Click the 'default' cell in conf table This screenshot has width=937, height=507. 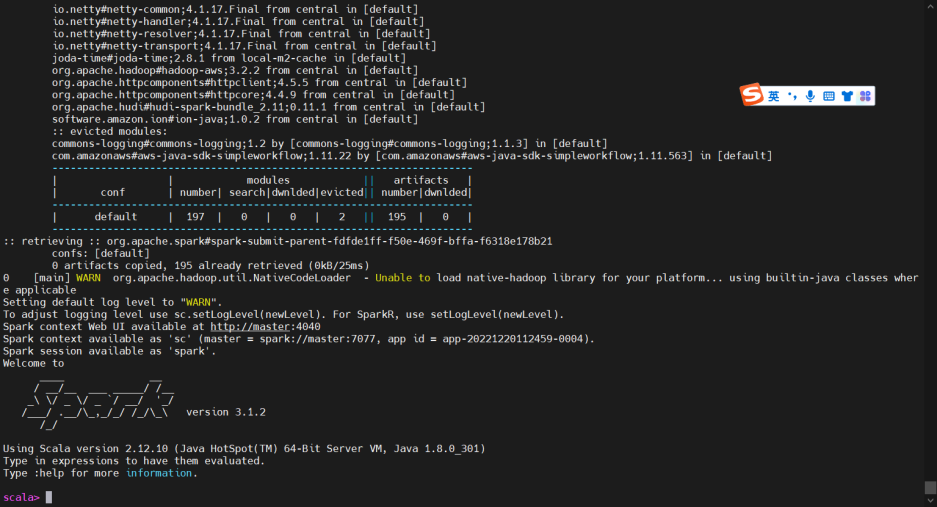click(116, 217)
